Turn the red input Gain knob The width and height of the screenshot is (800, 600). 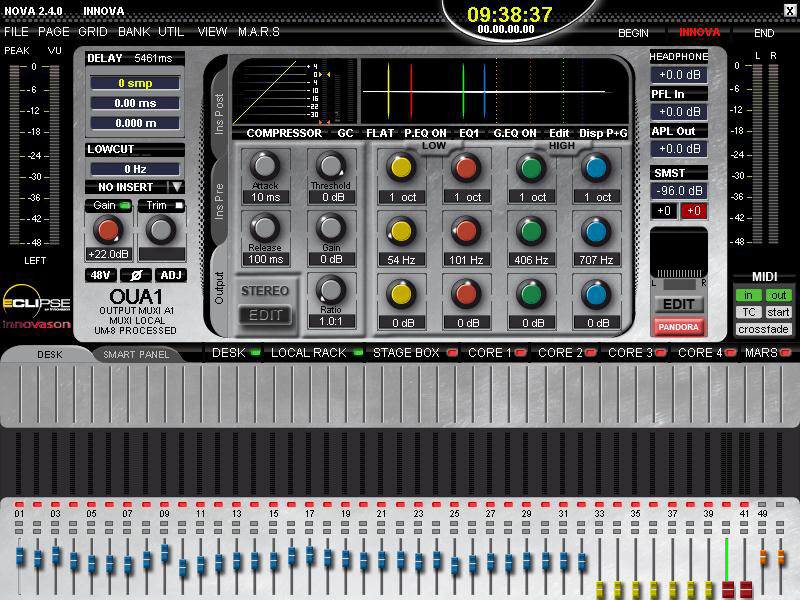tap(108, 230)
